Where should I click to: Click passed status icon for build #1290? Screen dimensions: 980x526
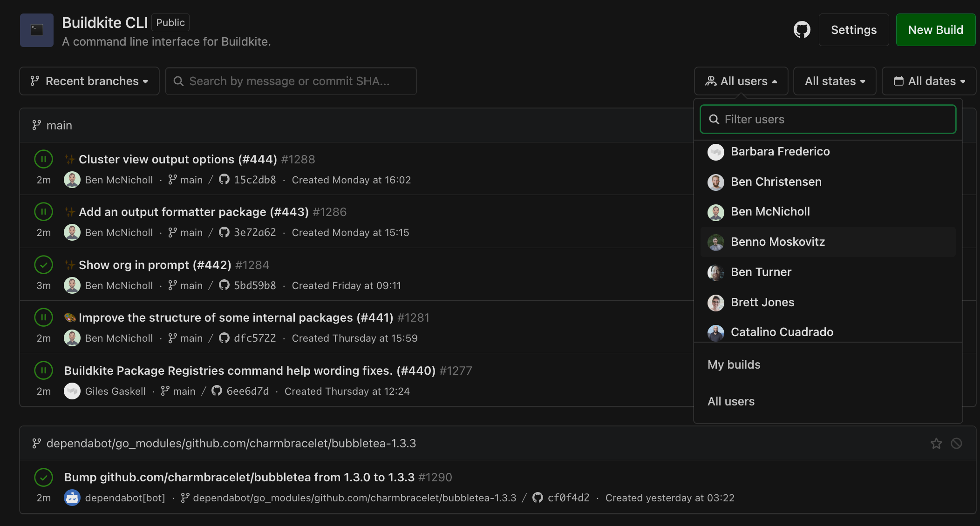[x=43, y=477]
